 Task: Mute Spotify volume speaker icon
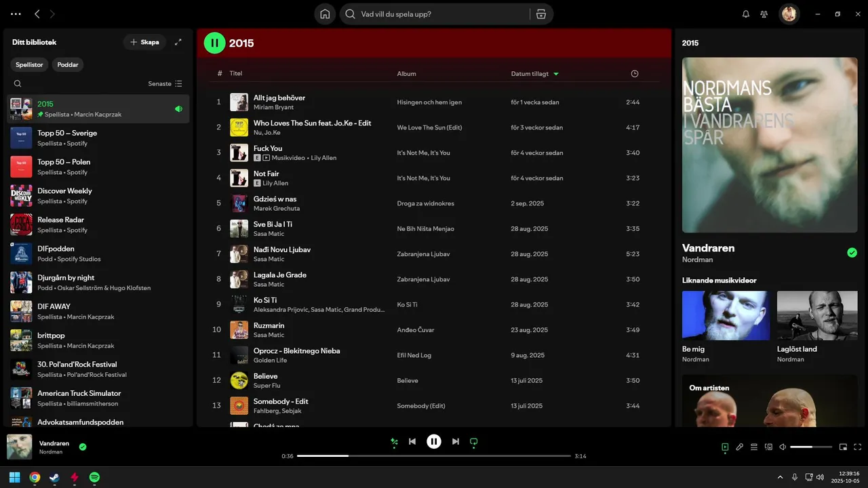tap(783, 447)
